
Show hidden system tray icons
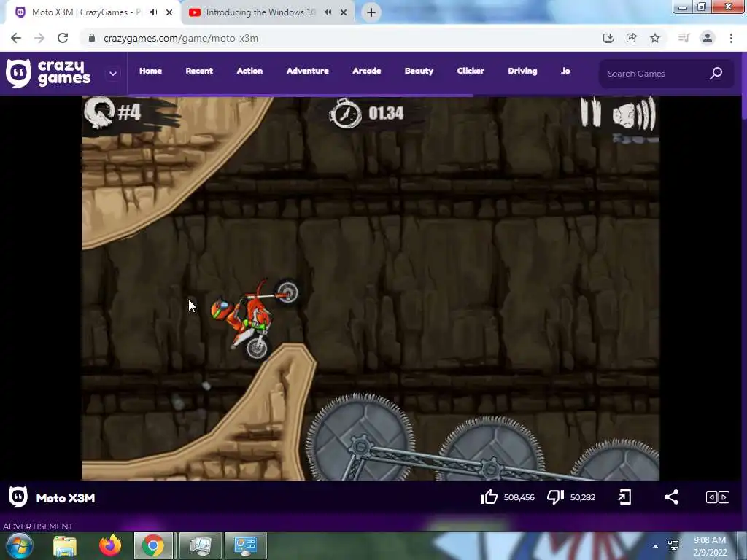pyautogui.click(x=656, y=546)
